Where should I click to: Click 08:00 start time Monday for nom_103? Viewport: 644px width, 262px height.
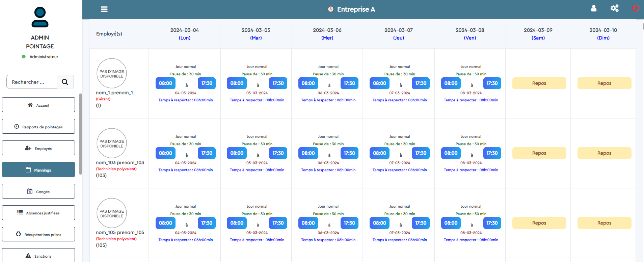(x=165, y=153)
